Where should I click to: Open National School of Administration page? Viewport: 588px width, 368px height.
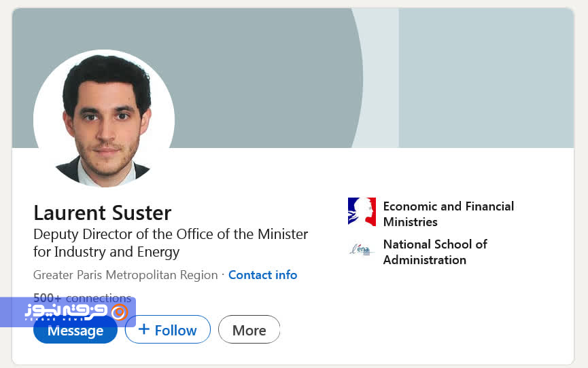435,252
